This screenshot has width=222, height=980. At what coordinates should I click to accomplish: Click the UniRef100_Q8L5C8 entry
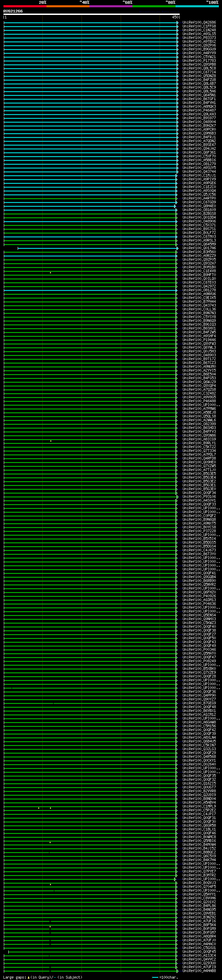(x=199, y=68)
